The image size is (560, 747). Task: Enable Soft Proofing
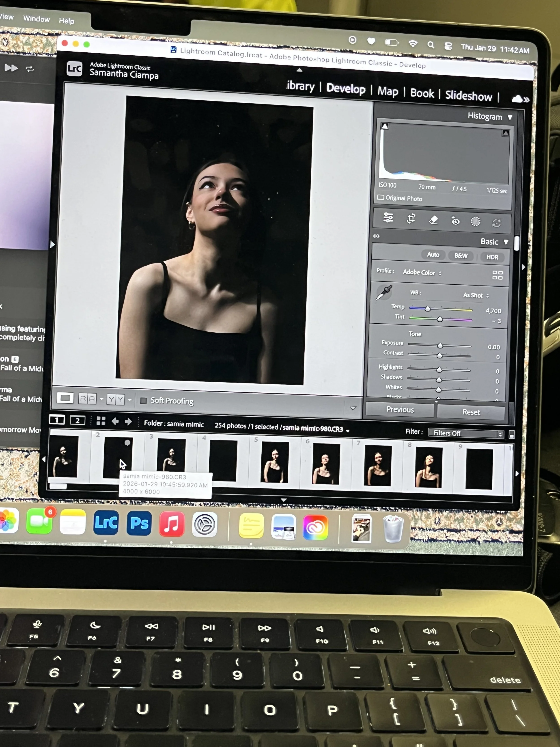(x=144, y=400)
